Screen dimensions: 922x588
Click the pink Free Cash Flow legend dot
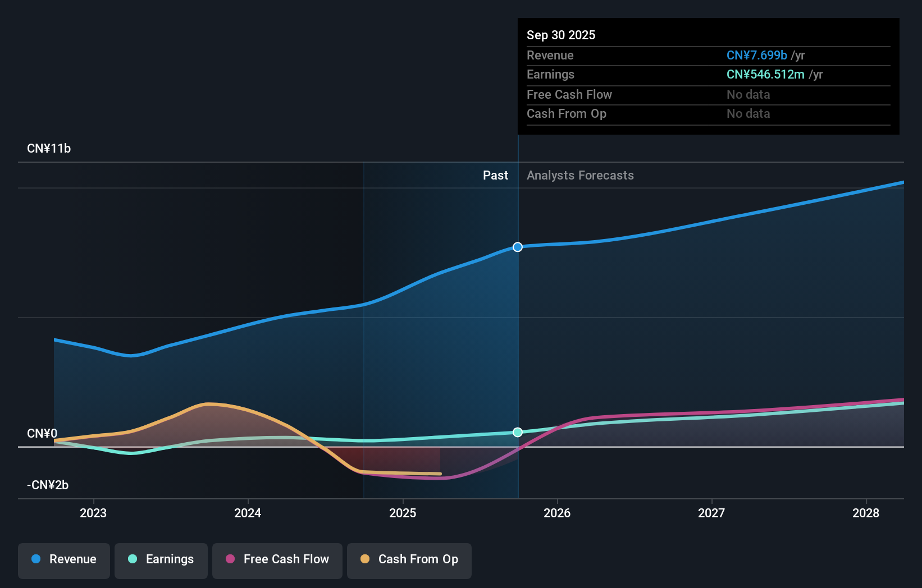point(229,559)
